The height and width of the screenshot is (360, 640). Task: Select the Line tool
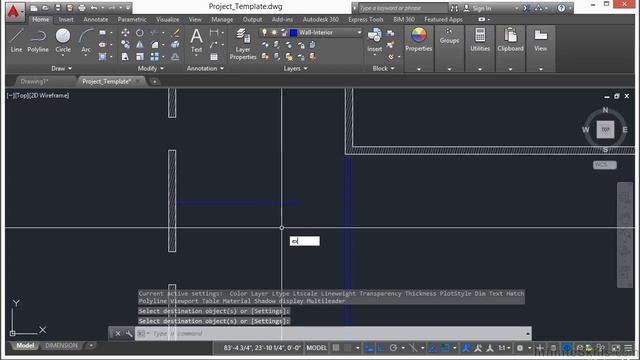[x=16, y=40]
